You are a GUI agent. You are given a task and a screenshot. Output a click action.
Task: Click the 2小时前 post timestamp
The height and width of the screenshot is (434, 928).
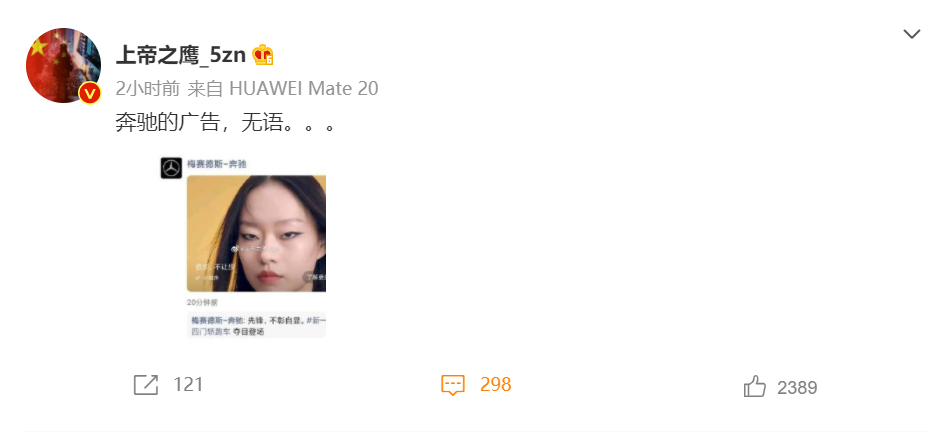point(147,89)
